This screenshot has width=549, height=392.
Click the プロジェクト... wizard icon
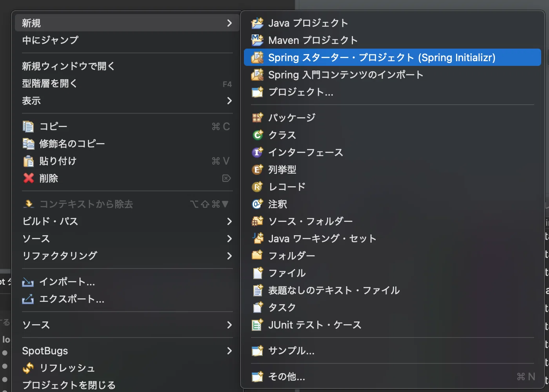pos(257,92)
